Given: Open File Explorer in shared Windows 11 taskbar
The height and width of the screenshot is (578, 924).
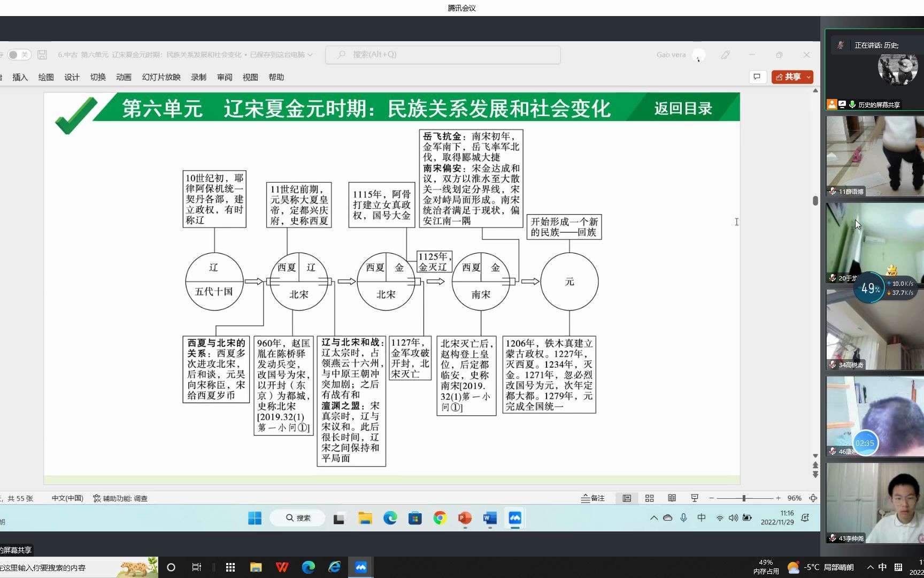Looking at the screenshot, I should 365,518.
